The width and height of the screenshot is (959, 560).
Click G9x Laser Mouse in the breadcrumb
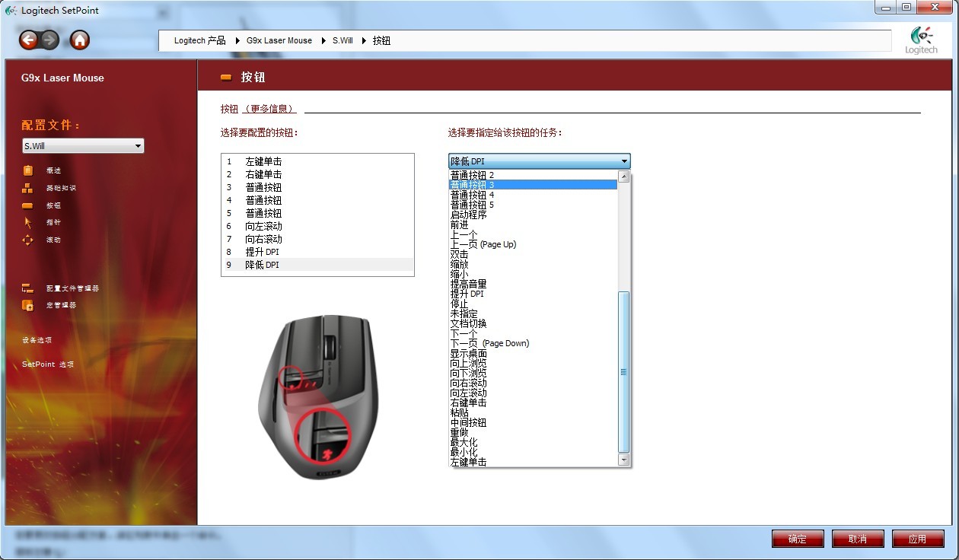[279, 40]
